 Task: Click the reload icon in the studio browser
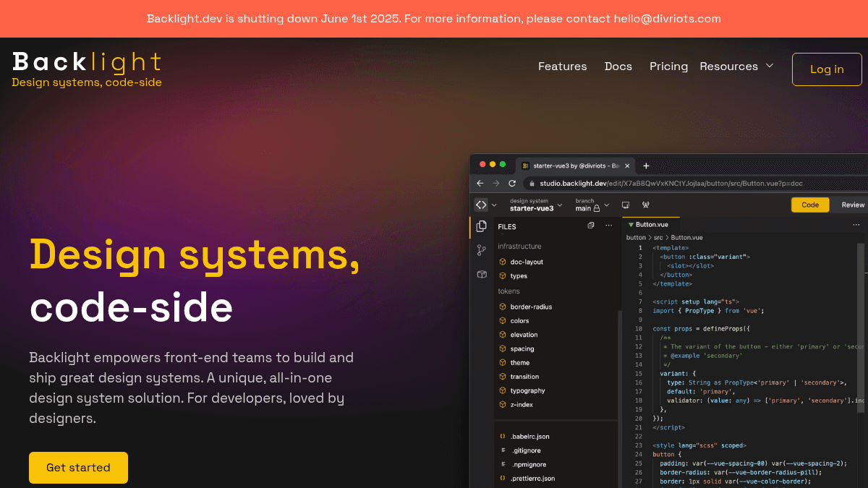pos(512,184)
